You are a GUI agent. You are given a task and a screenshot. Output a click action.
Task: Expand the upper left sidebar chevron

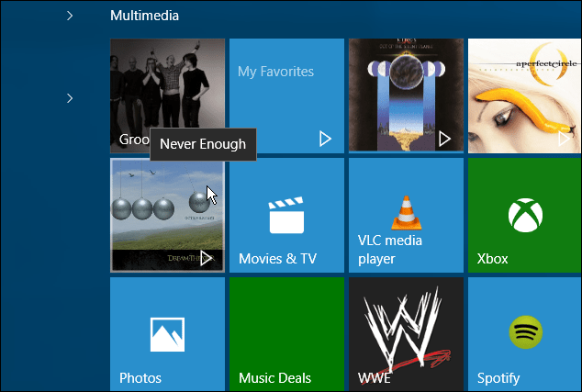click(x=70, y=16)
